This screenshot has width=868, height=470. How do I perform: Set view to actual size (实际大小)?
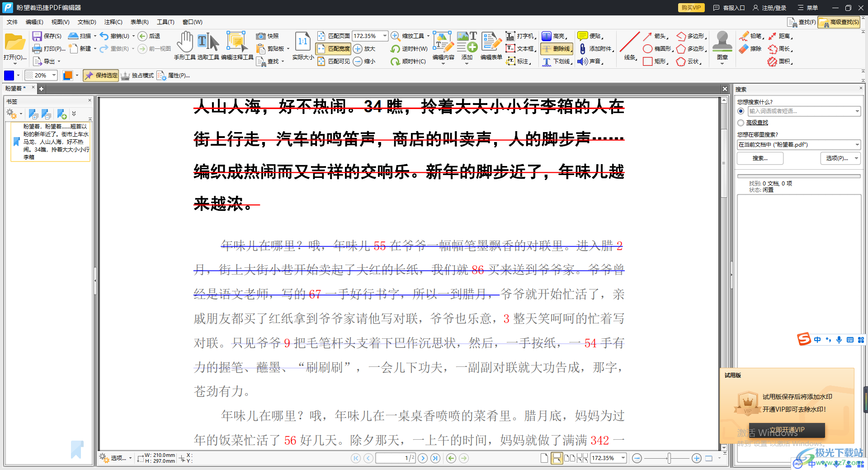[302, 45]
